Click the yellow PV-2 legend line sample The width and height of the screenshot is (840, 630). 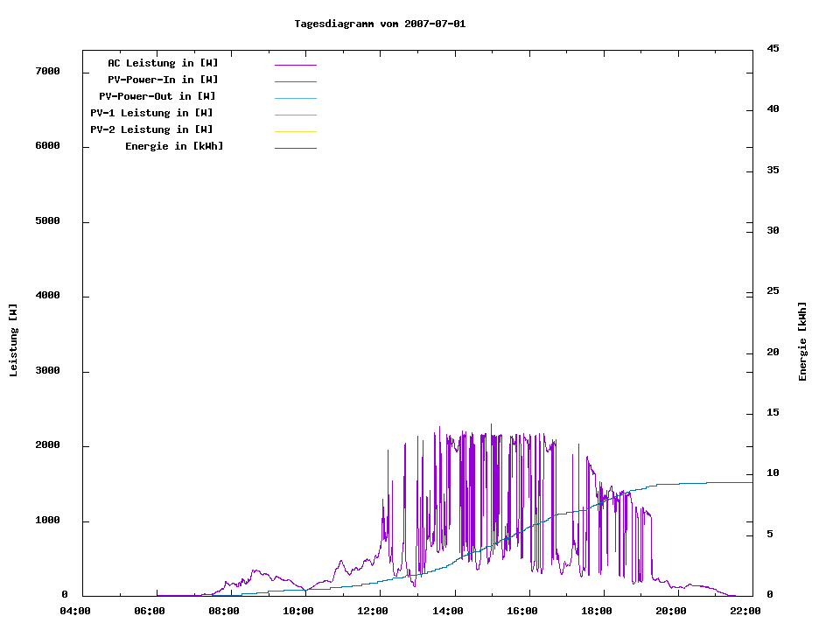[295, 131]
